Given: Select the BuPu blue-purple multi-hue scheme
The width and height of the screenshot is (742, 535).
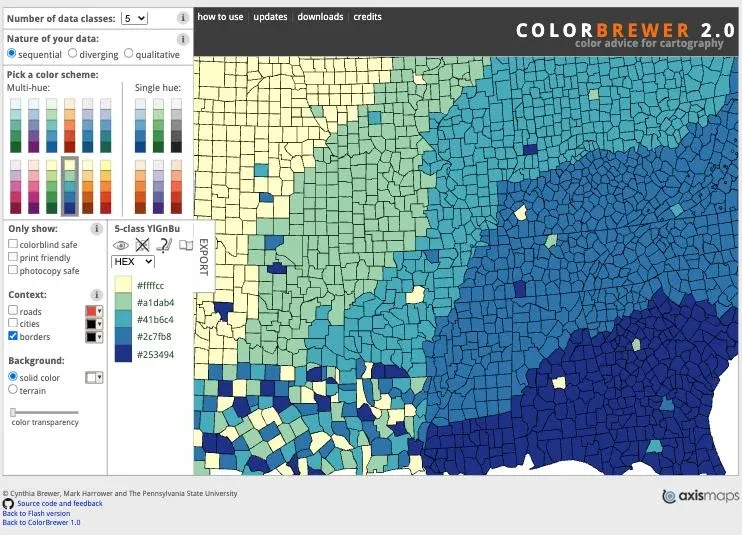Looking at the screenshot, I should [34, 125].
